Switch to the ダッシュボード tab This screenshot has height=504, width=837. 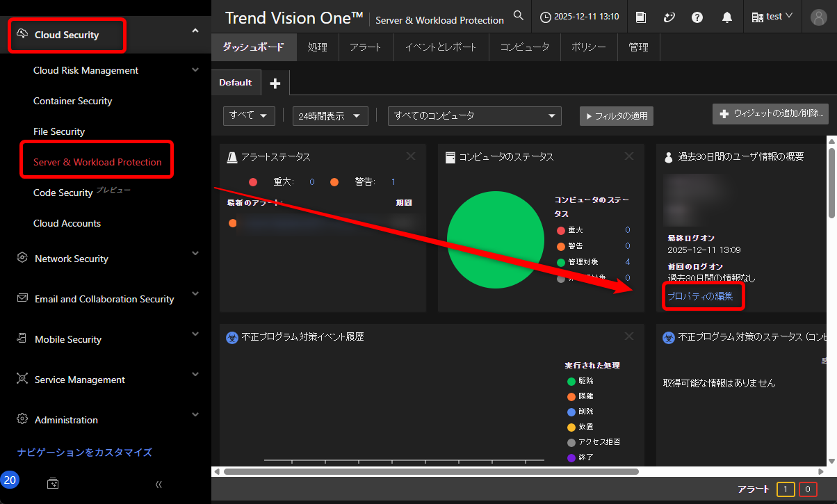coord(253,47)
